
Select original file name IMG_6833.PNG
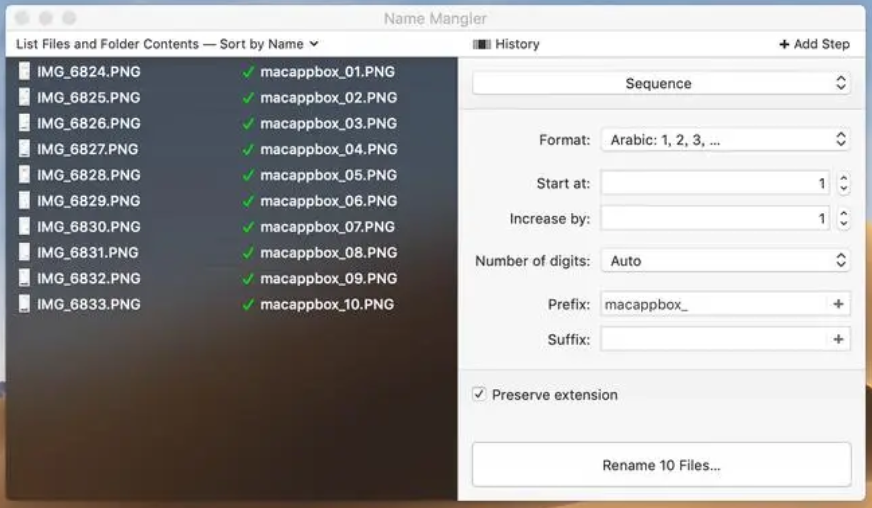(x=88, y=304)
